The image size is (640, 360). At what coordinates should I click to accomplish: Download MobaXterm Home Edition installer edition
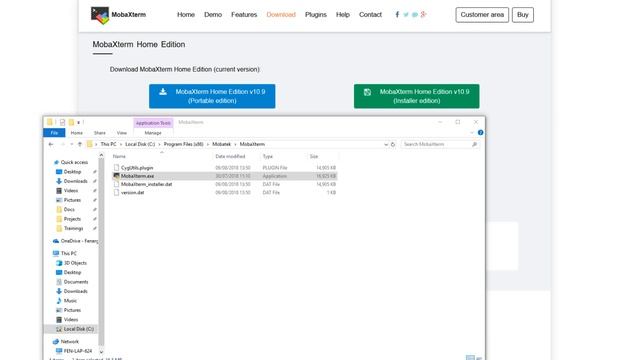pyautogui.click(x=416, y=96)
